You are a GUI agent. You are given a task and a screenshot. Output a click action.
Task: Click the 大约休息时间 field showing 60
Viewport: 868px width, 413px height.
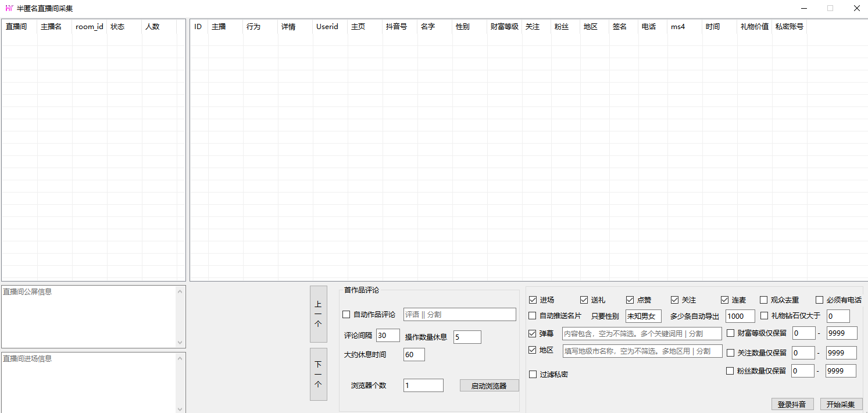414,355
